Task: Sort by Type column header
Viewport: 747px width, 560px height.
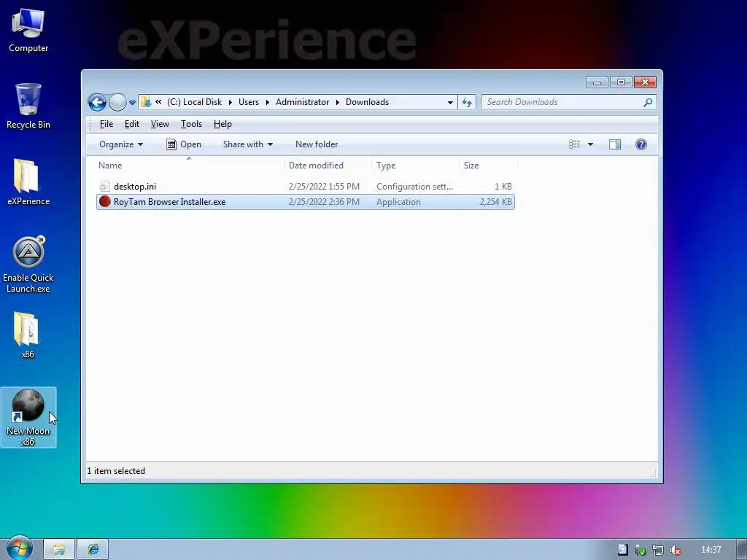Action: pyautogui.click(x=415, y=166)
